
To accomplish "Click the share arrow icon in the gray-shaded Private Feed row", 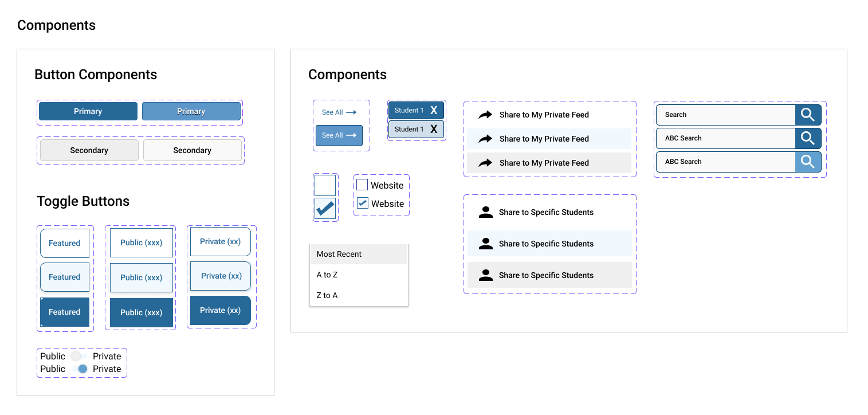I will click(485, 163).
